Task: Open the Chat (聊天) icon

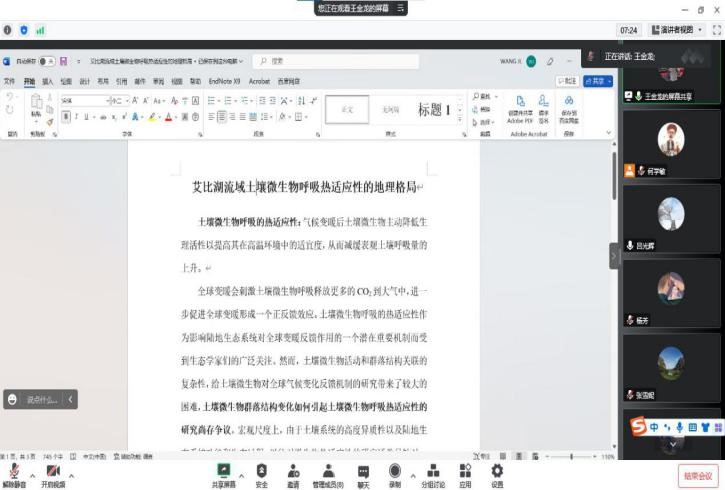Action: coord(363,470)
